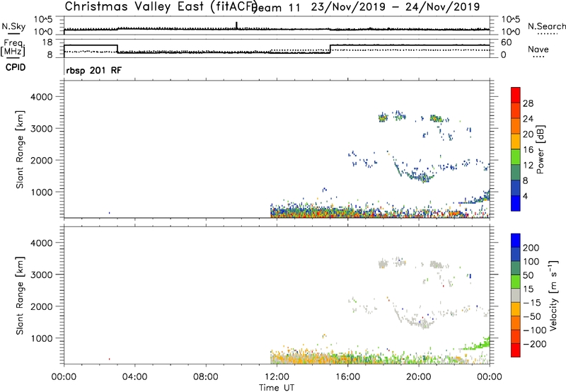Click the '18' tick on the Freq. axis
This screenshot has height=392, width=566.
(x=47, y=42)
